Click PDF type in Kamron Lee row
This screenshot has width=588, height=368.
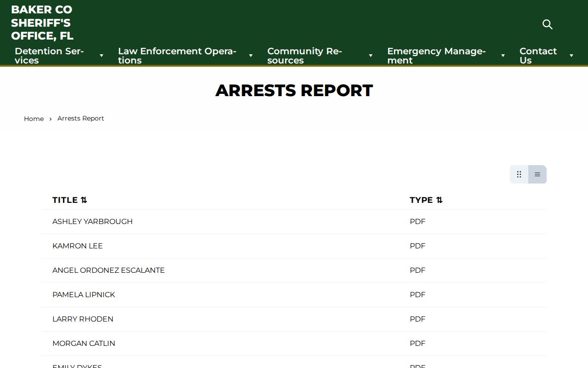(x=418, y=246)
